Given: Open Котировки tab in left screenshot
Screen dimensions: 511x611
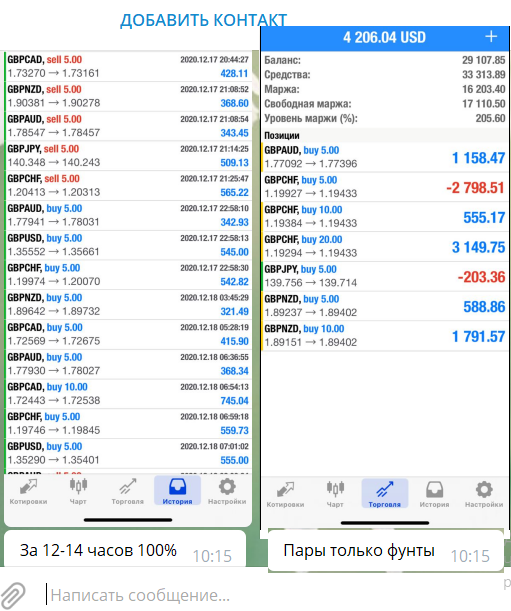Looking at the screenshot, I should tap(28, 492).
